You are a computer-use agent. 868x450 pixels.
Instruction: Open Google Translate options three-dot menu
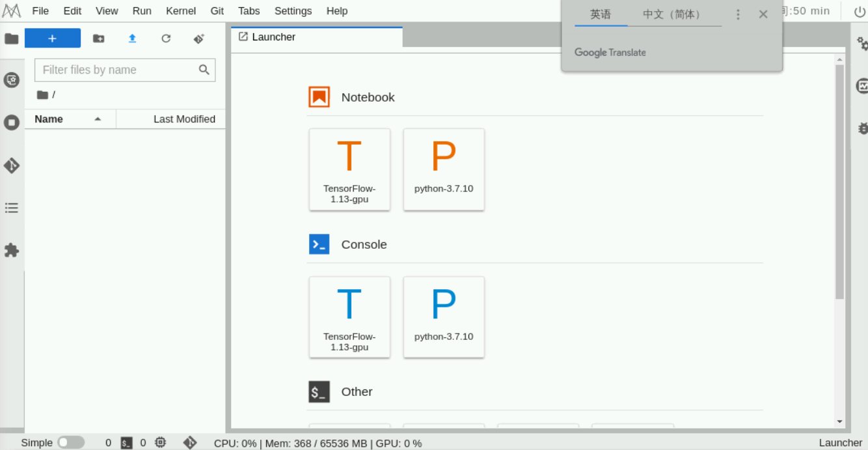(x=738, y=14)
